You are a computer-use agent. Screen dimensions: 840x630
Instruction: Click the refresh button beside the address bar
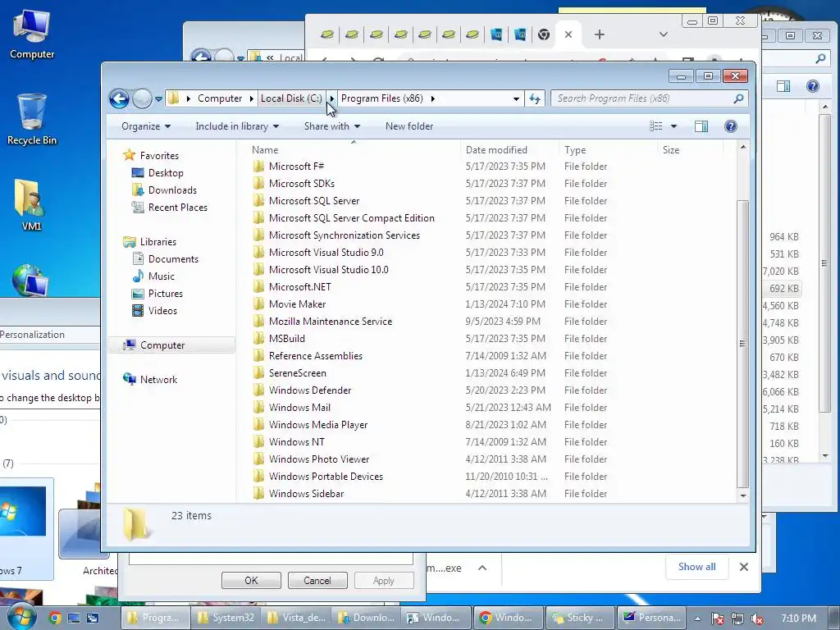535,98
